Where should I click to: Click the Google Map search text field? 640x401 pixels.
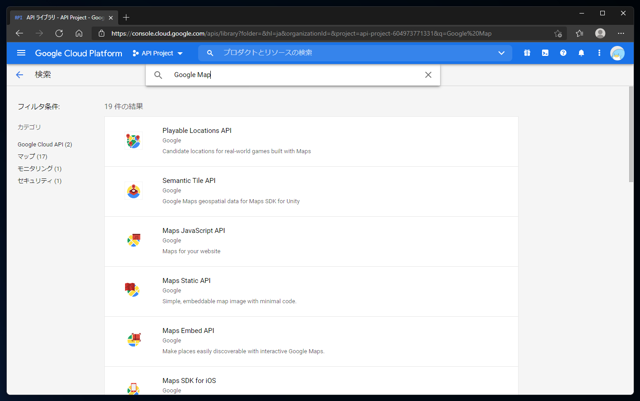[x=294, y=75]
